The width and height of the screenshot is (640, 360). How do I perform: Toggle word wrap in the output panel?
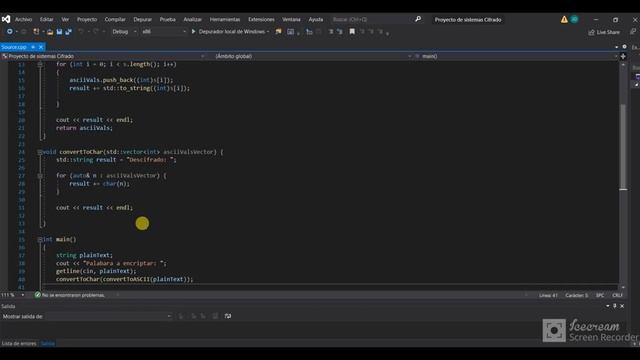[228, 316]
